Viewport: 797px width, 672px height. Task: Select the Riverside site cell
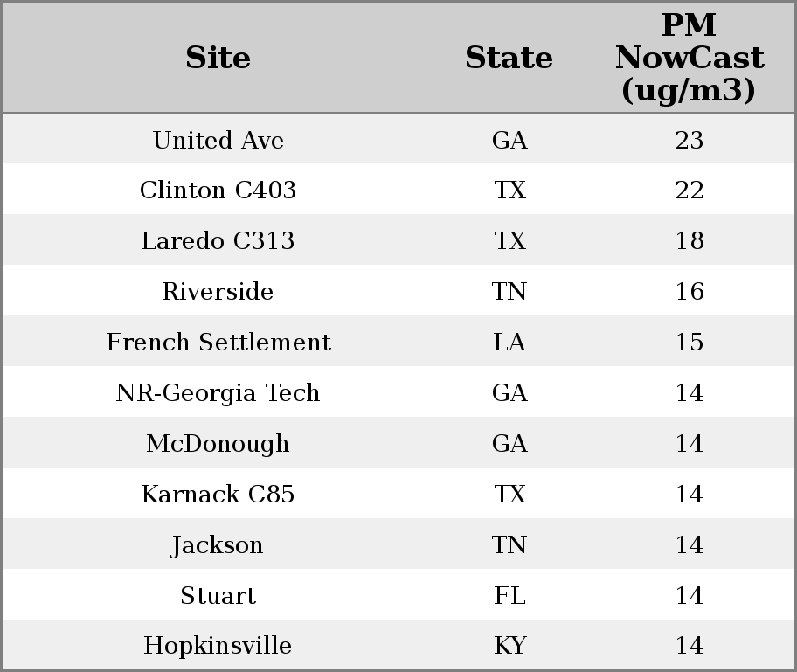click(218, 292)
